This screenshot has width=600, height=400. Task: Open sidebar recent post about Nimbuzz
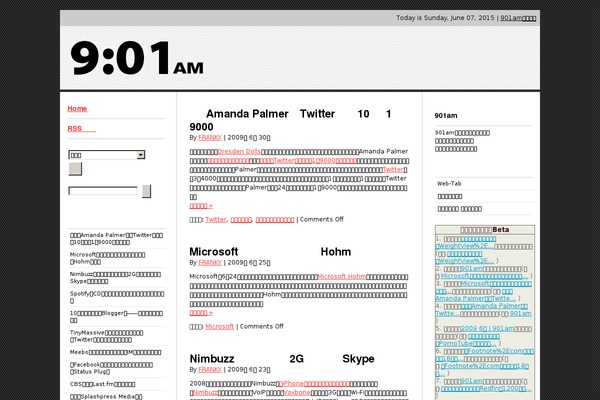pyautogui.click(x=115, y=278)
